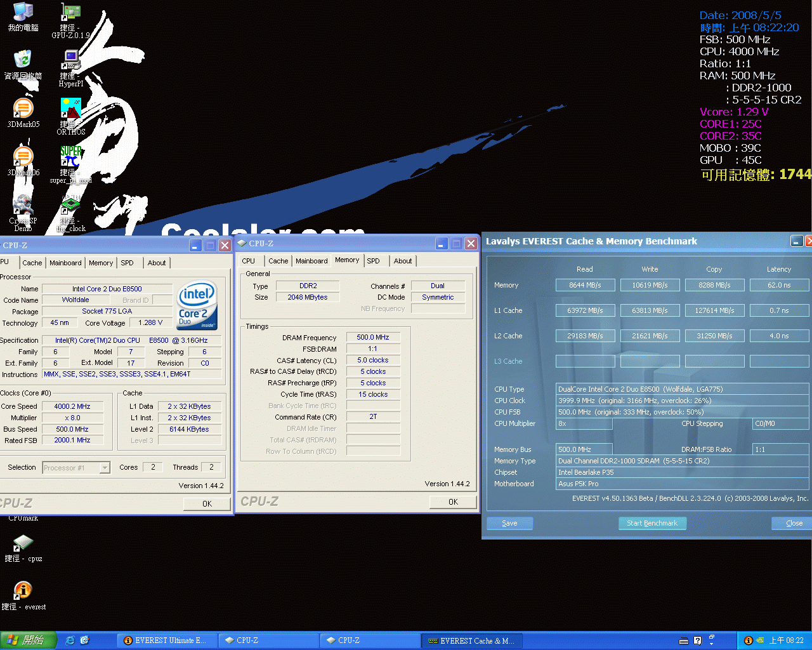Click the CAS# Latency 5.0 clocks field
812x650 pixels.
tap(373, 361)
